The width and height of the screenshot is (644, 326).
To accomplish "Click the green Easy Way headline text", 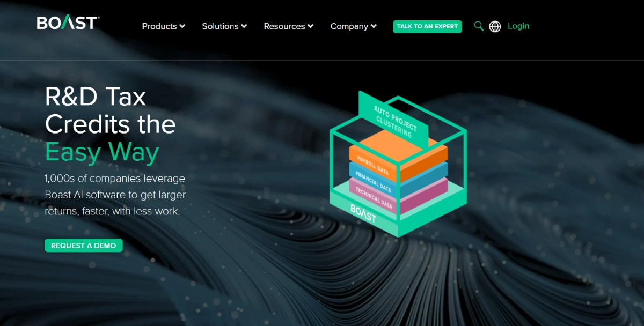I will pos(102,152).
